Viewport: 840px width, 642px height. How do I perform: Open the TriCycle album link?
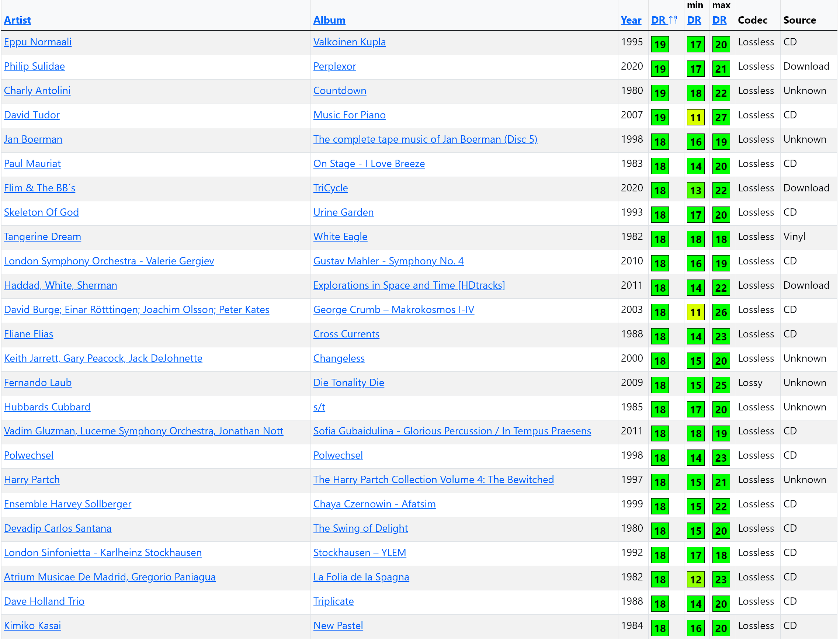330,188
